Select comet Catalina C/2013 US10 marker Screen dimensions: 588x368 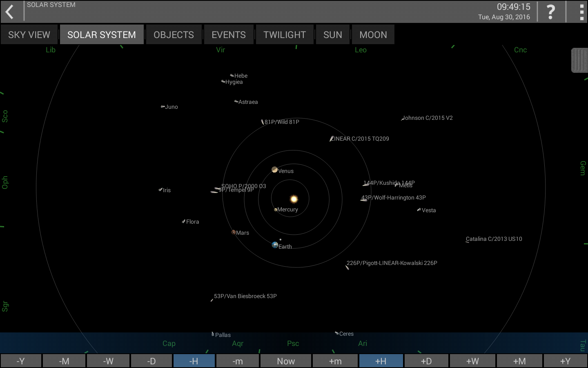pyautogui.click(x=468, y=242)
